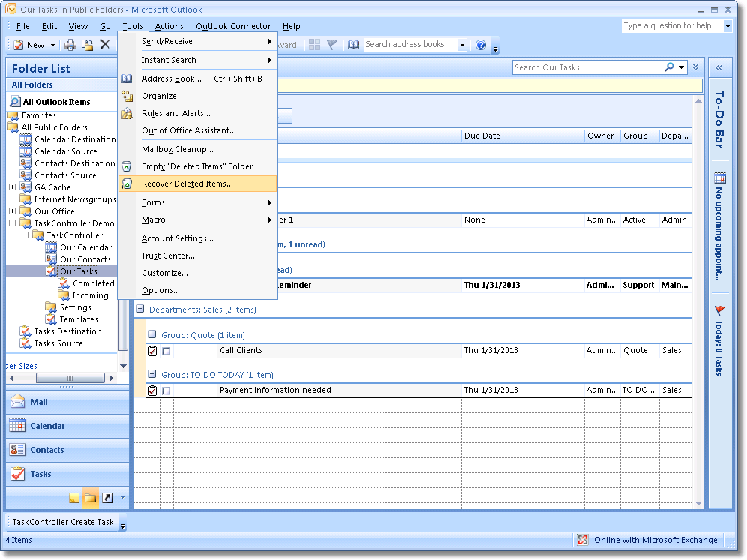This screenshot has height=560, width=747.
Task: Click the Move to Folder toolbar icon
Action: coord(88,45)
